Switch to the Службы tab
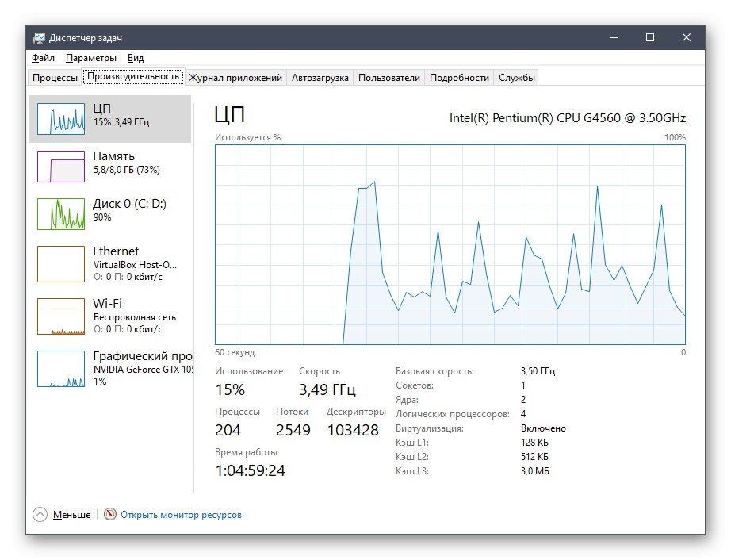 (518, 77)
